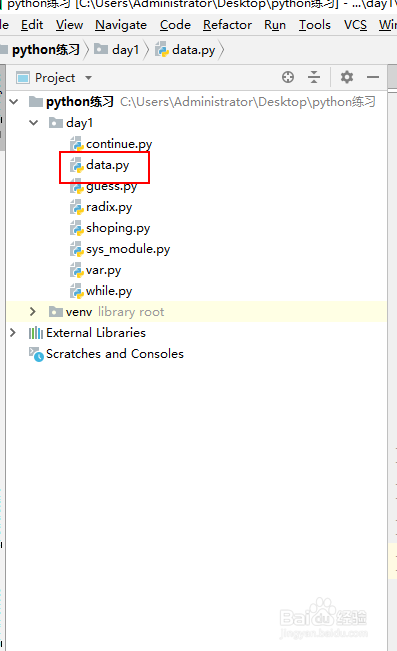Open Project view dropdown arrow
This screenshot has height=651, width=397.
(88, 78)
